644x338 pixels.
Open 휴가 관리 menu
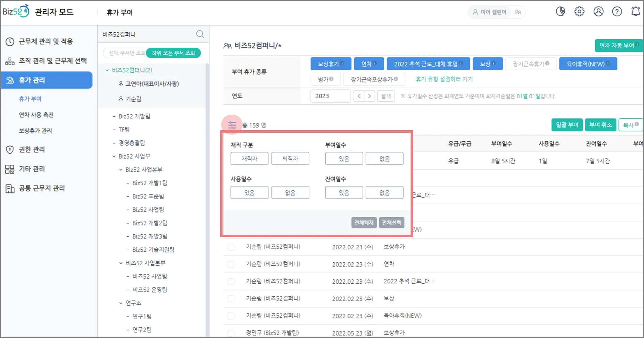click(x=47, y=80)
